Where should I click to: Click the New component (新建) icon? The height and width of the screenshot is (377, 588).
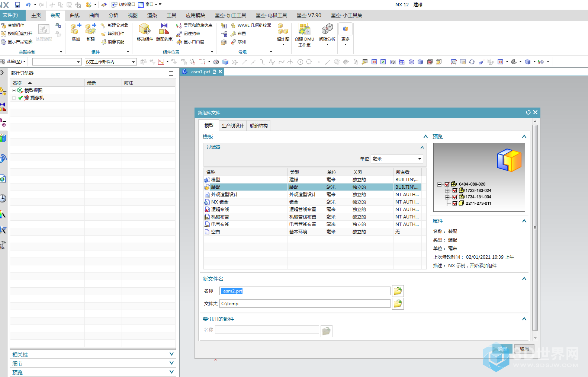pos(91,29)
